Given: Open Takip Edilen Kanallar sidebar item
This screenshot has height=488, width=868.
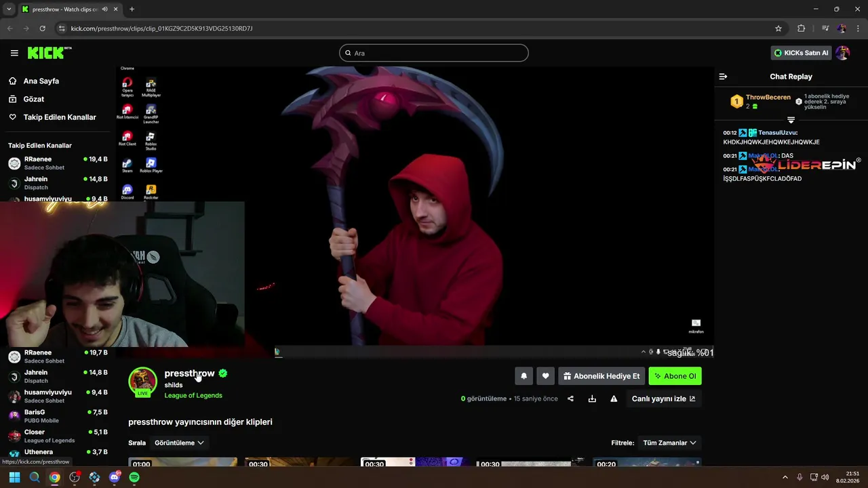Looking at the screenshot, I should click(x=52, y=117).
